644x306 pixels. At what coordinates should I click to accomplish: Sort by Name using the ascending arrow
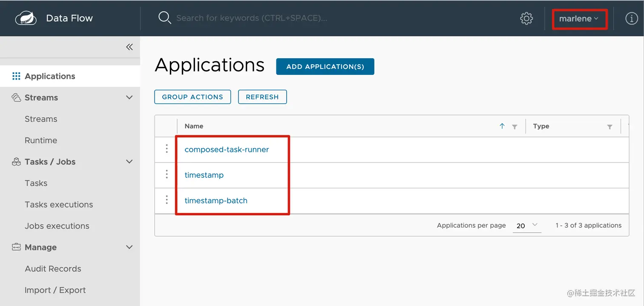pyautogui.click(x=502, y=126)
